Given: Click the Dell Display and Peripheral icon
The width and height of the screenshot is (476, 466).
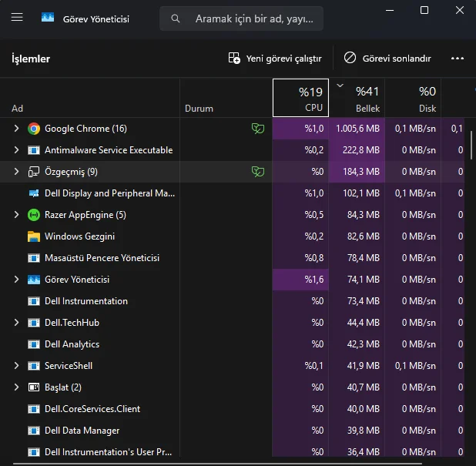Looking at the screenshot, I should 33,193.
